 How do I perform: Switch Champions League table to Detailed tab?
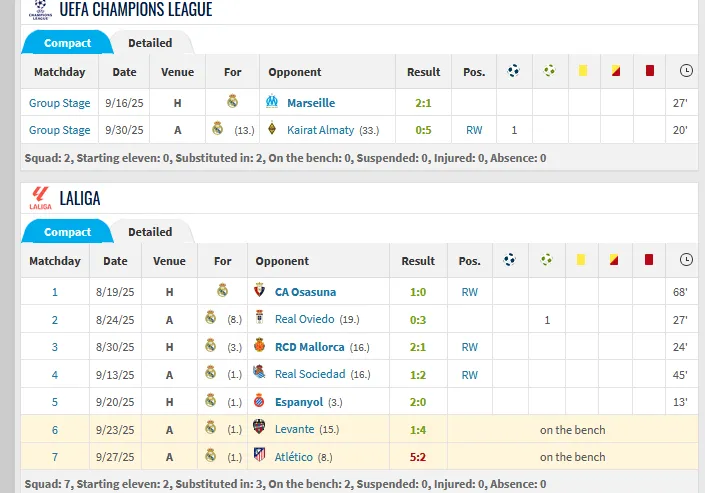click(150, 43)
